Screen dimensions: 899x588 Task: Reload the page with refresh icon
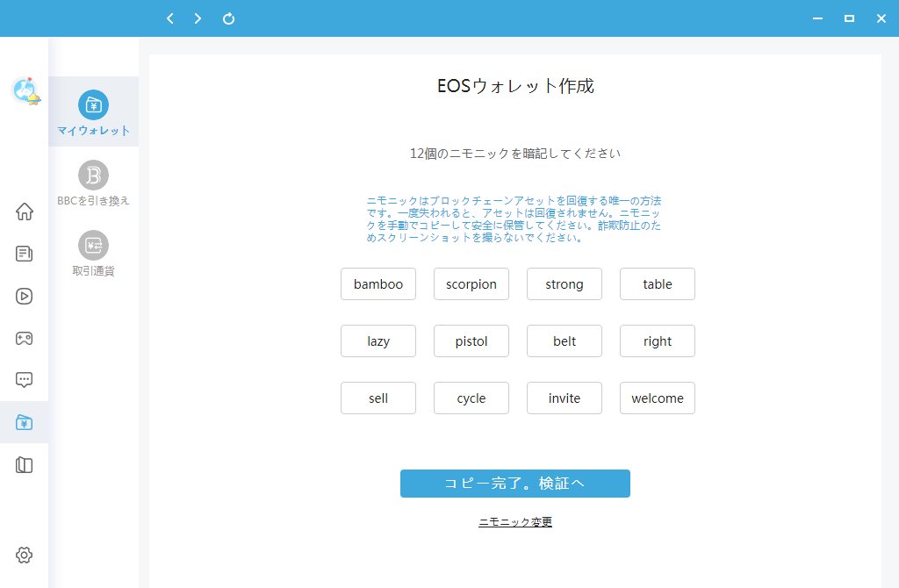(228, 18)
